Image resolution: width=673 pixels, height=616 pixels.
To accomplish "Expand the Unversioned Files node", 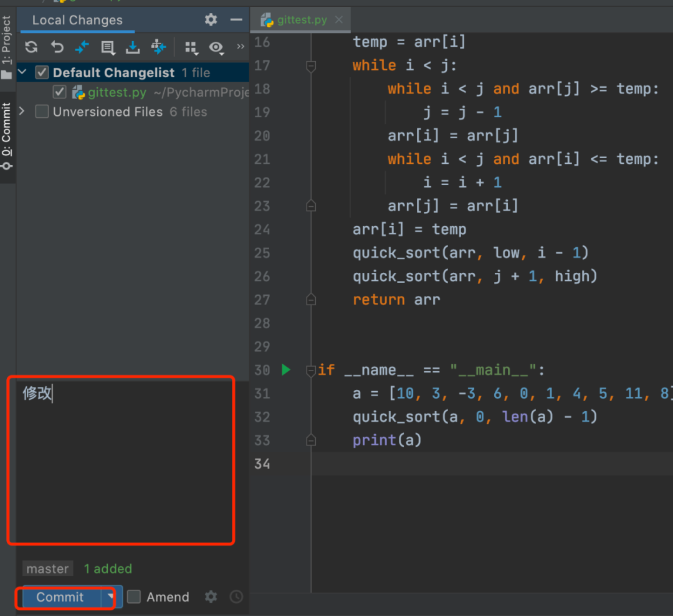I will 22,111.
